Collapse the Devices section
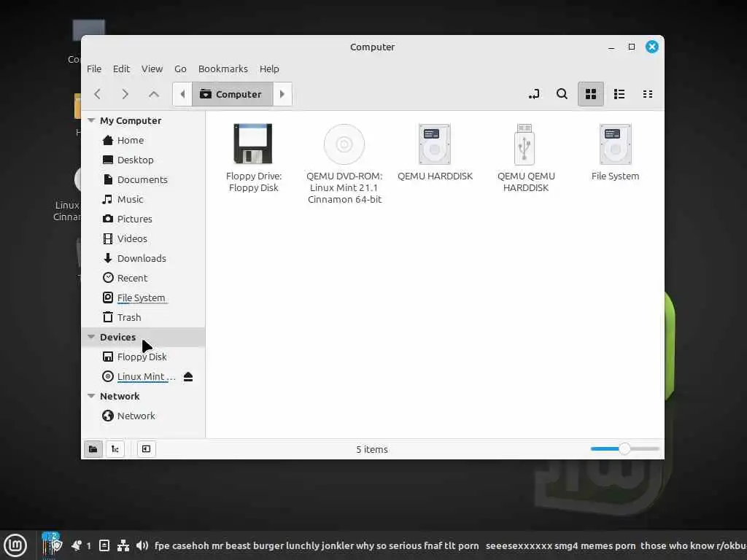The image size is (747, 560). click(91, 337)
